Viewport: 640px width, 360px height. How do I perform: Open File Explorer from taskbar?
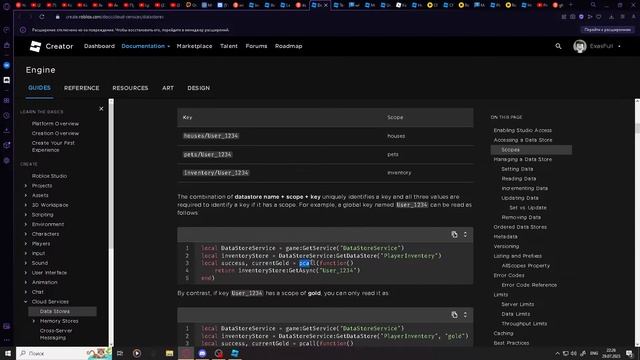click(169, 353)
